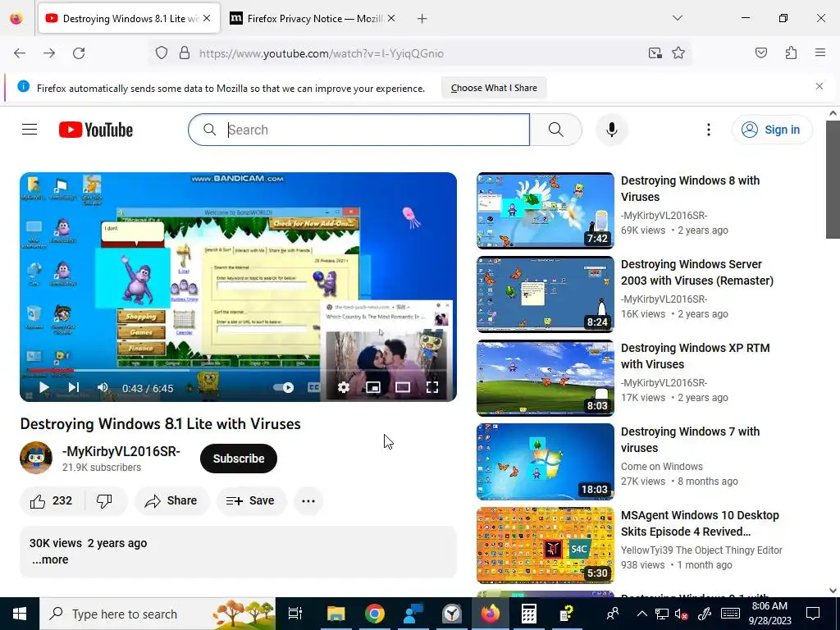Open the Firefox application menu
This screenshot has width=840, height=630.
pos(819,52)
